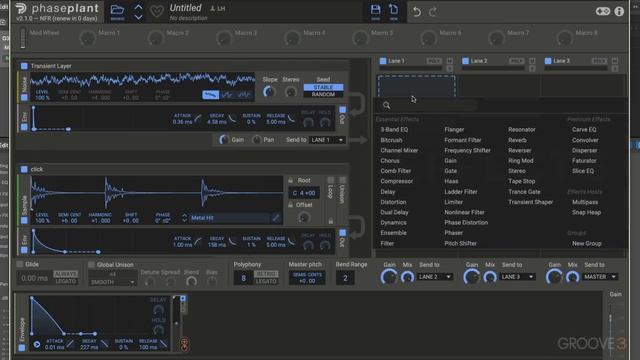Redo the last action
This screenshot has width=640, height=360.
(x=433, y=12)
